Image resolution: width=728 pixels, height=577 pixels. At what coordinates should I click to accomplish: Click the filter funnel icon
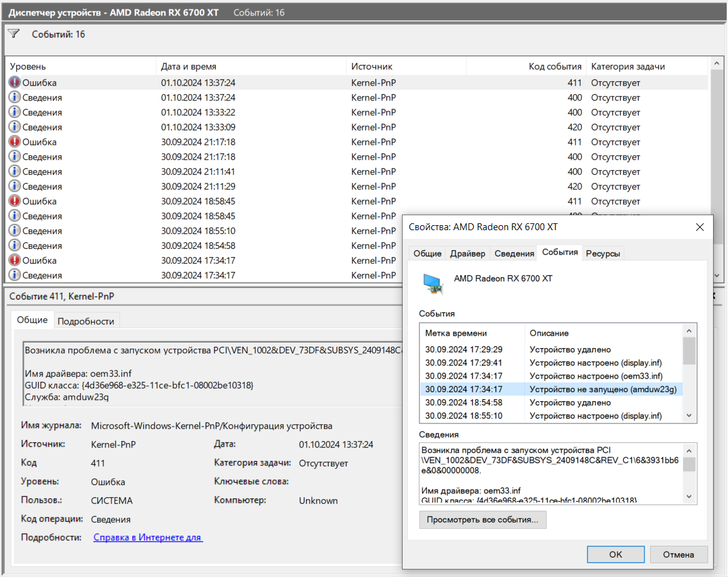14,34
